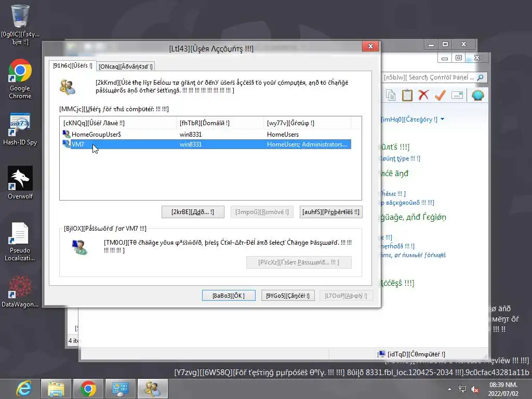Open File Explorer from the taskbar
The width and height of the screenshot is (532, 399).
tap(56, 389)
